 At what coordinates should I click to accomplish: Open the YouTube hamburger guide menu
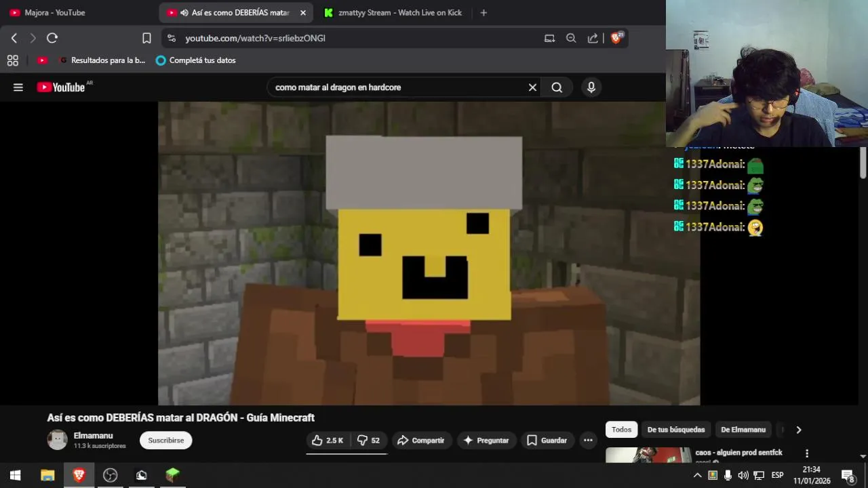click(x=18, y=87)
